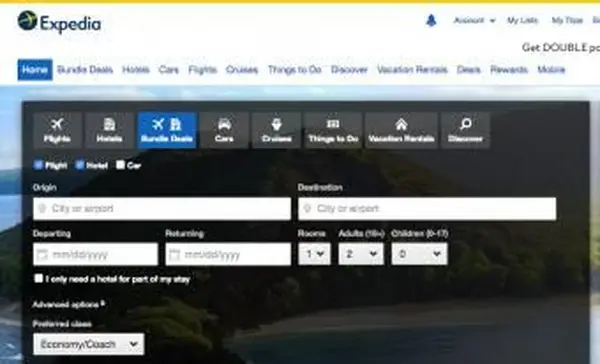
Task: Select the Things to Do ticket tab
Action: pyautogui.click(x=333, y=130)
